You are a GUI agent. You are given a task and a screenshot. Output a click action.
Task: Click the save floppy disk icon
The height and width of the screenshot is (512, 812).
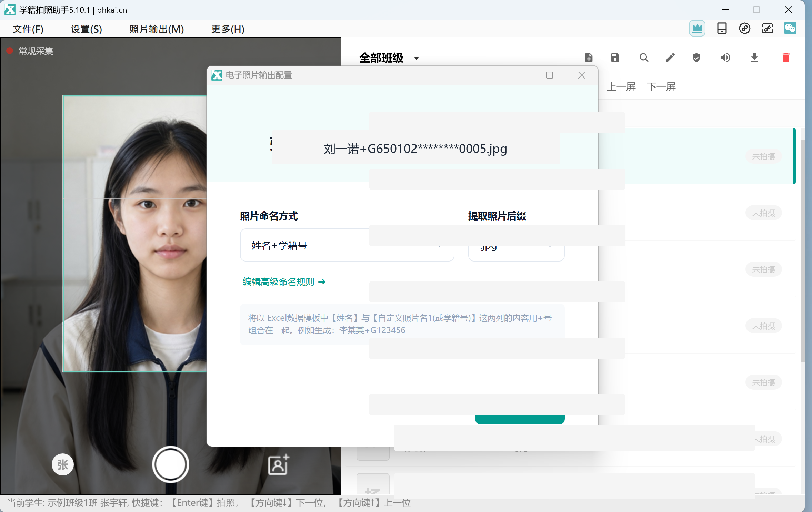pos(615,58)
